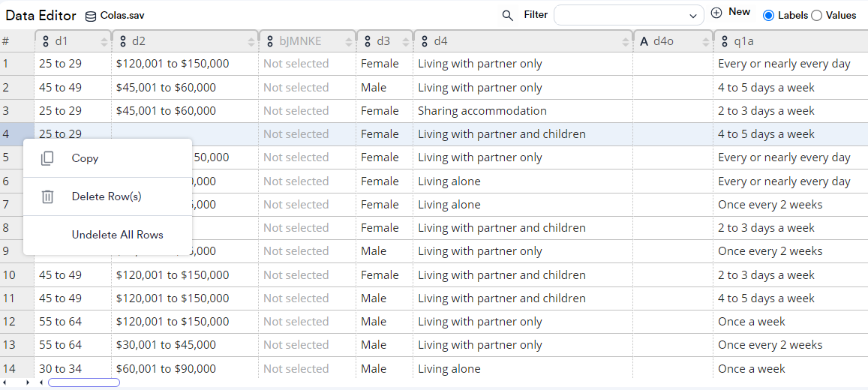Toggle sort arrows on d4 column
This screenshot has height=390, width=868.
(626, 41)
